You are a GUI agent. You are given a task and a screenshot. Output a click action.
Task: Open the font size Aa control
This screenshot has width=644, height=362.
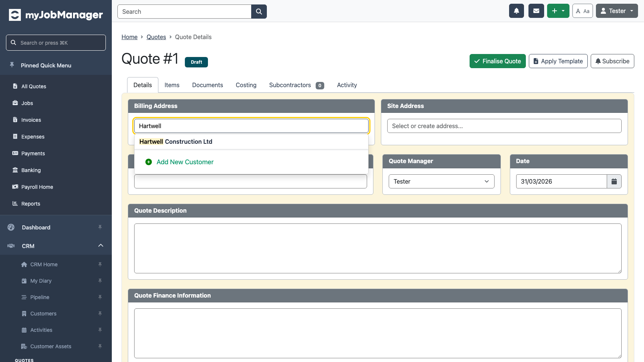(x=583, y=11)
